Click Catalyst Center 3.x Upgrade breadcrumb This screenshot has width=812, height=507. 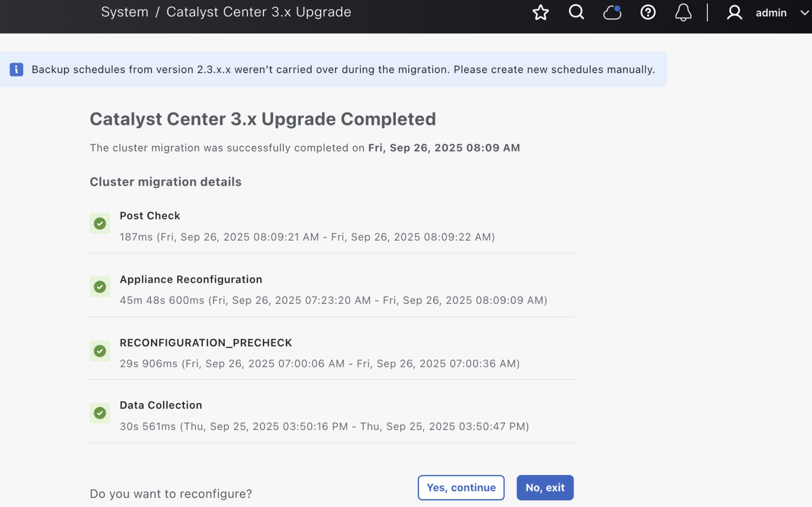tap(259, 12)
